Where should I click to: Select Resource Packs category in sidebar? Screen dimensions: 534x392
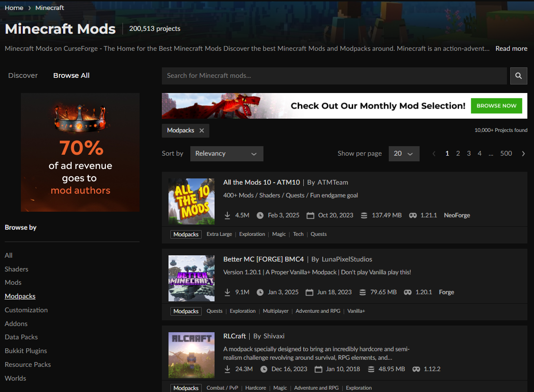coord(28,364)
